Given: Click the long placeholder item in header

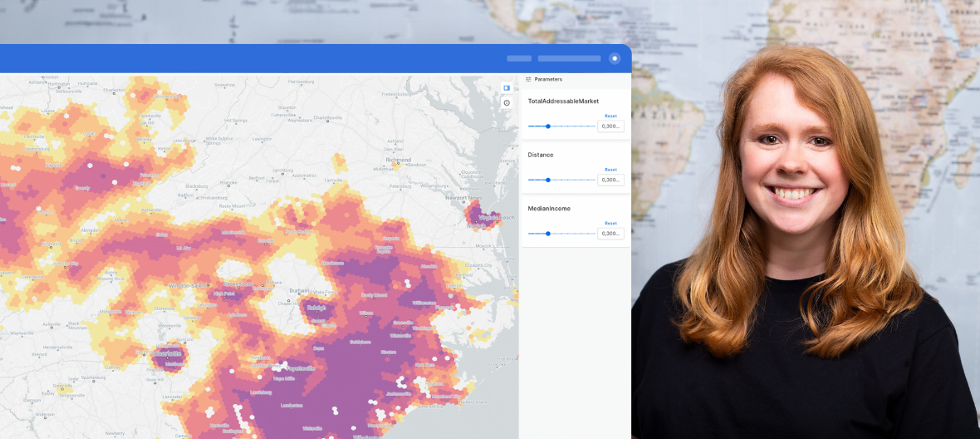Looking at the screenshot, I should (569, 58).
